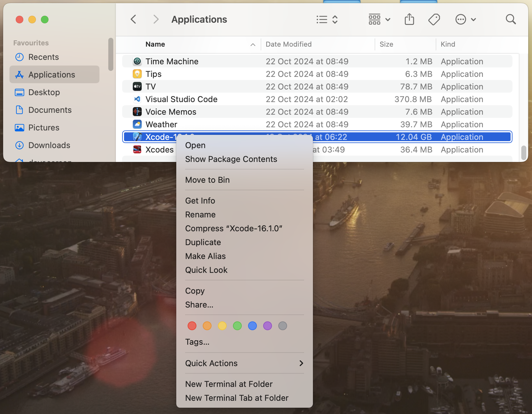Sort by the Size column header

386,44
